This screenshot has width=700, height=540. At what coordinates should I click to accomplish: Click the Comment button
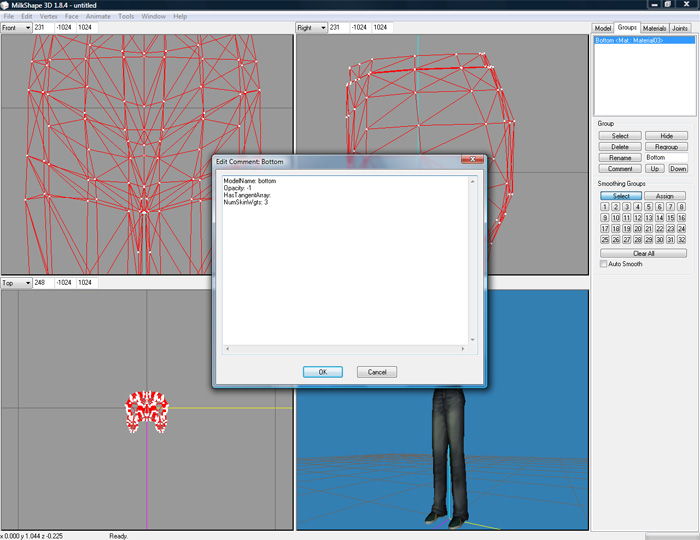point(620,169)
